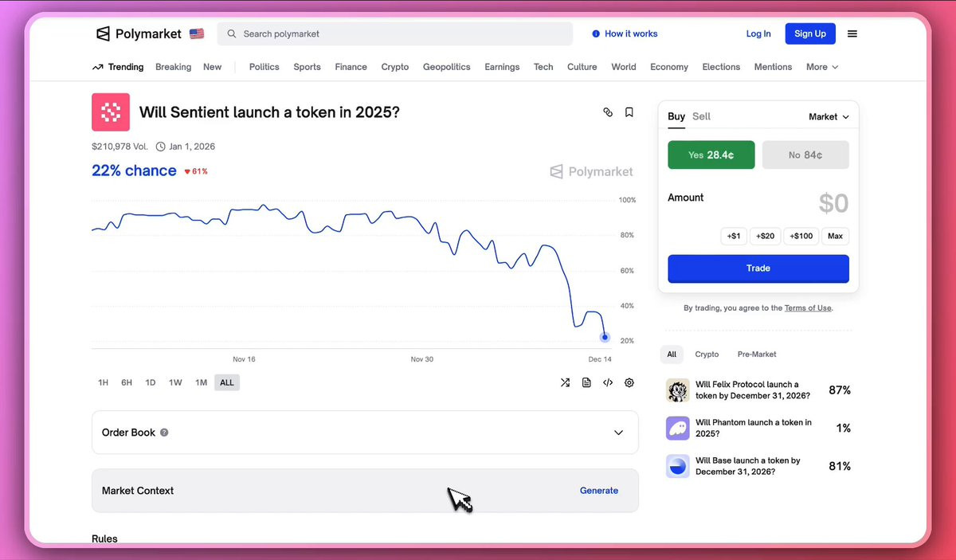Select the 1H chart range

tap(103, 382)
